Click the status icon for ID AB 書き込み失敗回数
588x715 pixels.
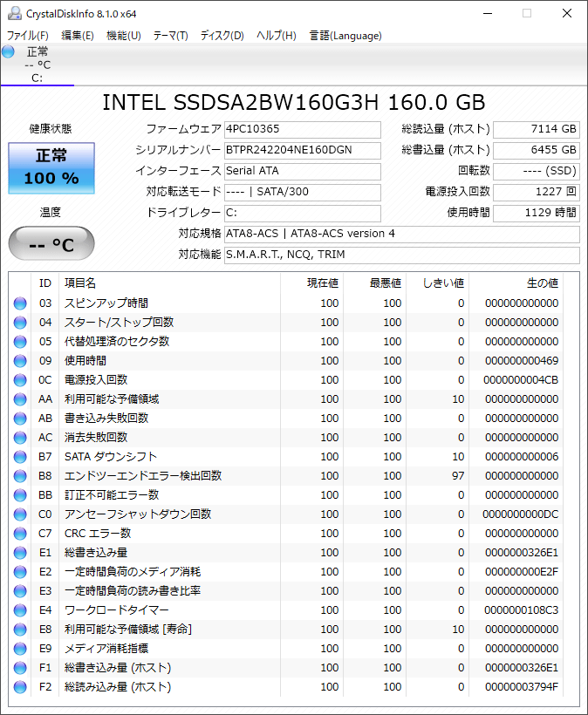(x=20, y=419)
